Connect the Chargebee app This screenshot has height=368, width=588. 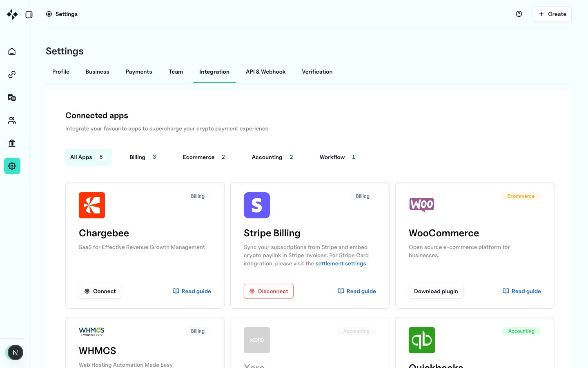click(x=100, y=291)
